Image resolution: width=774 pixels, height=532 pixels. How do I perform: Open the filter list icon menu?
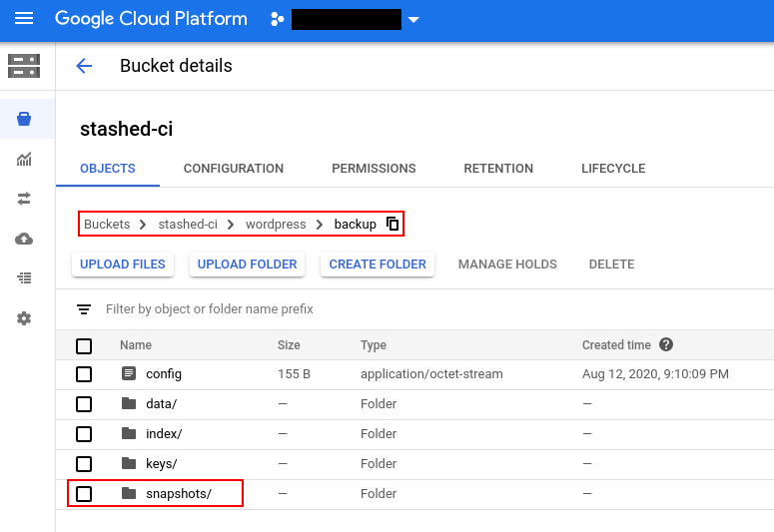click(x=84, y=309)
